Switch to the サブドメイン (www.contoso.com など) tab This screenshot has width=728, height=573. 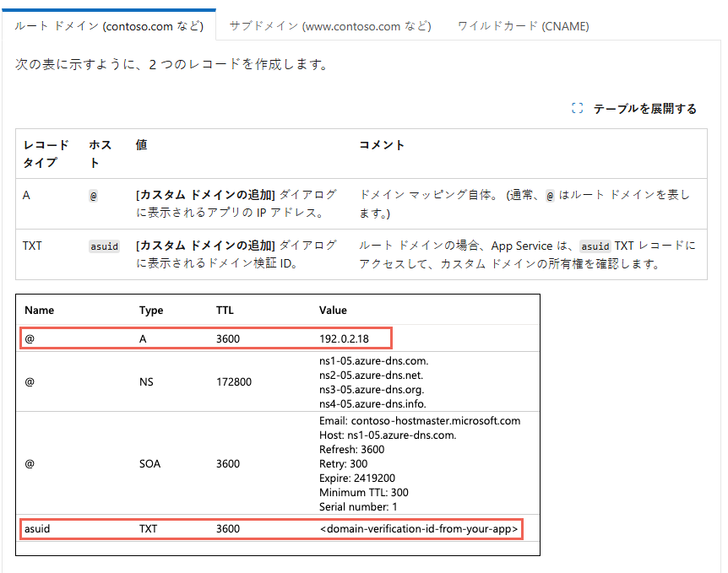(x=330, y=26)
